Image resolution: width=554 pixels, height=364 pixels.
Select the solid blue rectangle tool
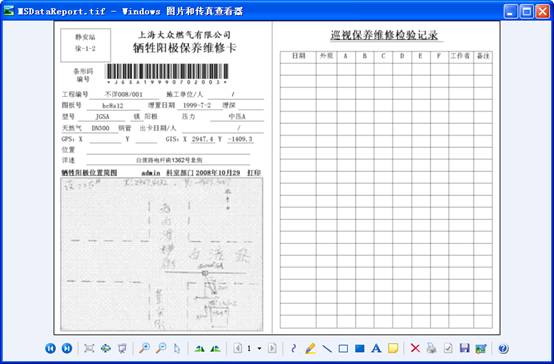360,349
